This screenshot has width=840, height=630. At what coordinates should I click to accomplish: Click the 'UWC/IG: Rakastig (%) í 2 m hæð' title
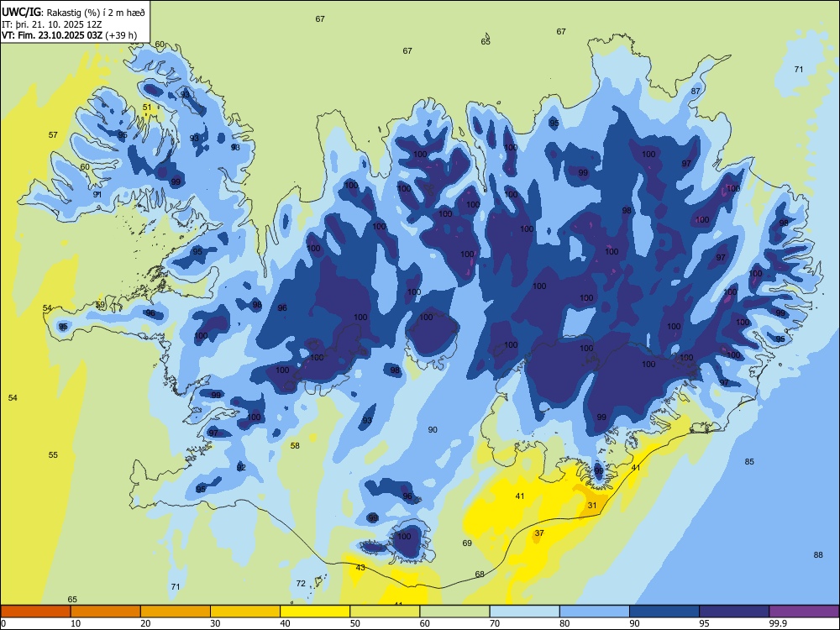(x=73, y=13)
